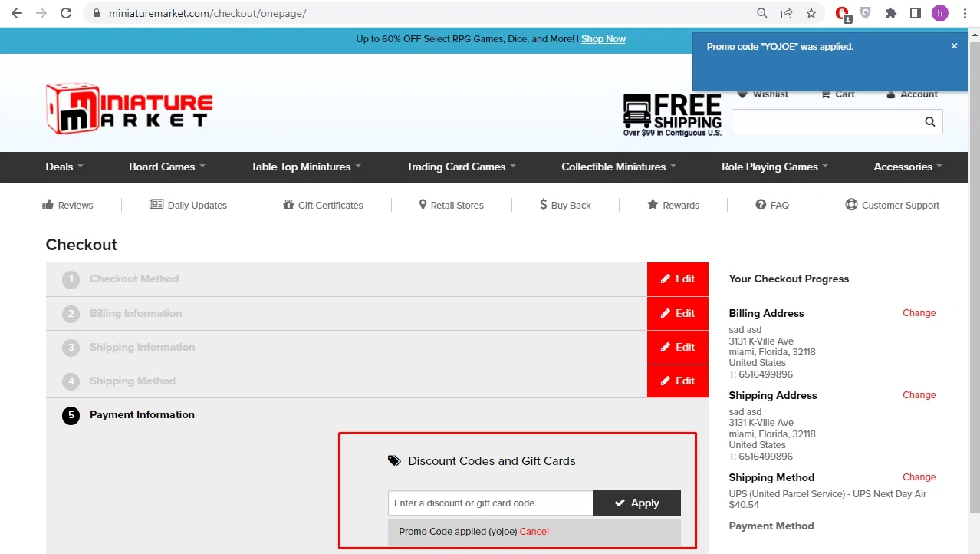Image resolution: width=980 pixels, height=554 pixels.
Task: Follow the Shop Now promo link
Action: 603,39
